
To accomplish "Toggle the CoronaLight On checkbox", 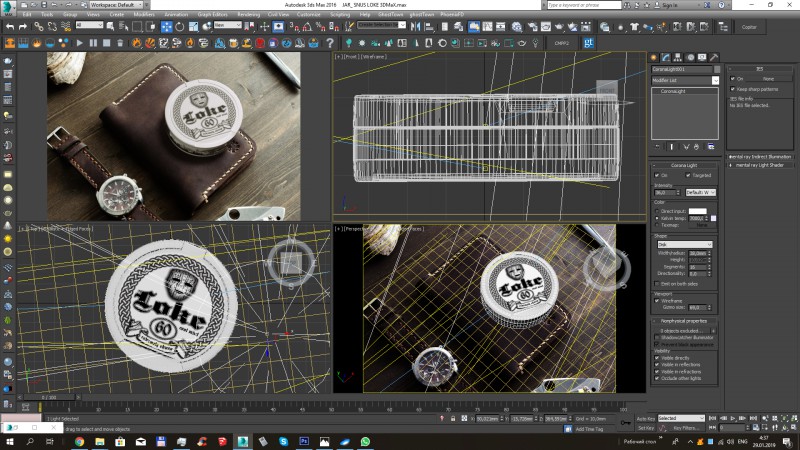I will tap(659, 174).
